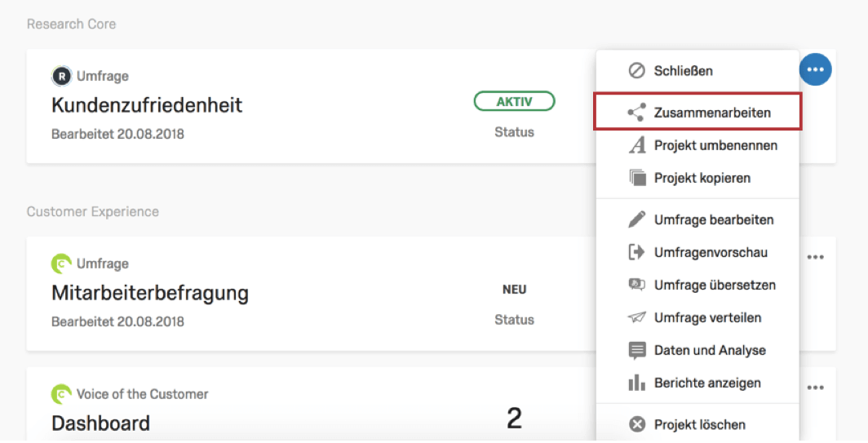This screenshot has width=868, height=443.
Task: Click the pencil icon for Umfrage bearbeiten
Action: coord(636,219)
